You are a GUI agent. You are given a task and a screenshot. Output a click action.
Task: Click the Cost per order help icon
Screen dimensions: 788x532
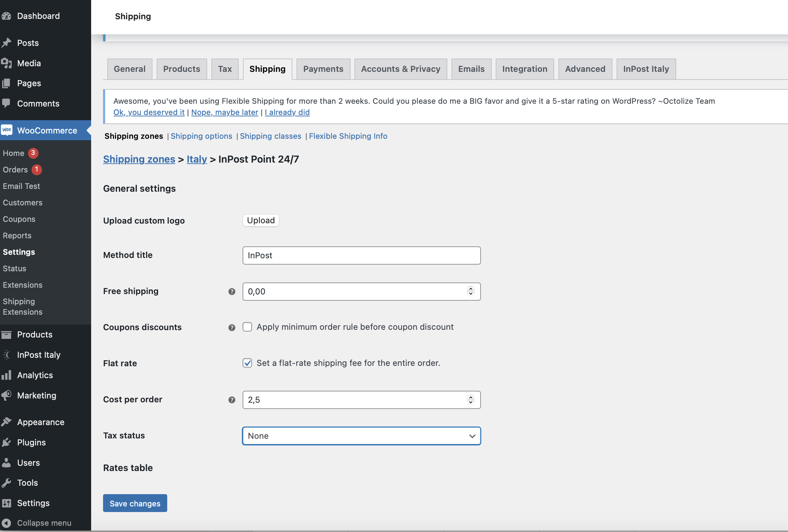(232, 400)
